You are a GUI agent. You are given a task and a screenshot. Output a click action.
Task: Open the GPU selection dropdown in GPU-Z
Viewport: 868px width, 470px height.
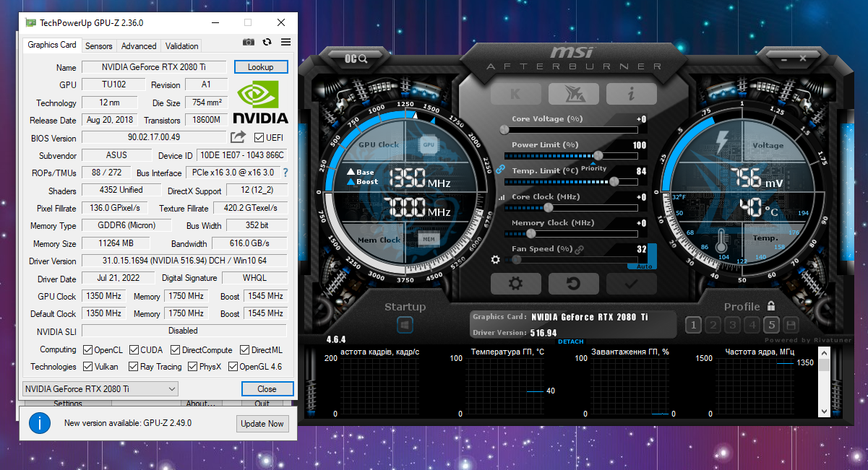100,388
